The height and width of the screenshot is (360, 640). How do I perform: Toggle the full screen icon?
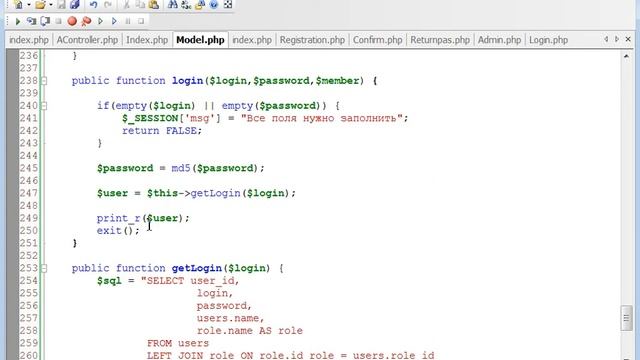pyautogui.click(x=228, y=4)
